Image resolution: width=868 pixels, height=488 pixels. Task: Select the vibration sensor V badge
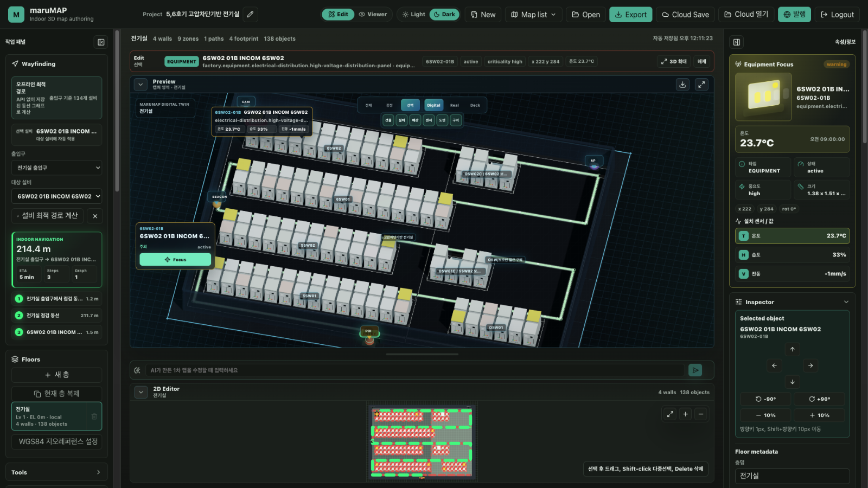tap(744, 274)
